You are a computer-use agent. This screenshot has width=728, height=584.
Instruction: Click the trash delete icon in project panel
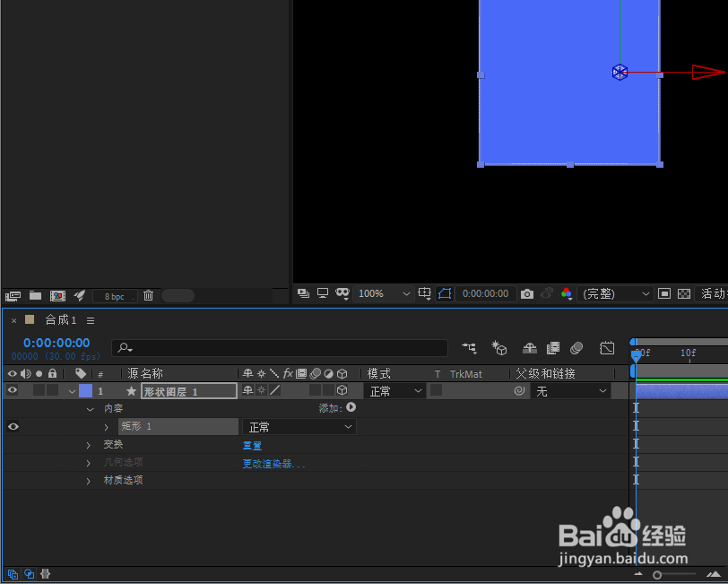point(148,295)
